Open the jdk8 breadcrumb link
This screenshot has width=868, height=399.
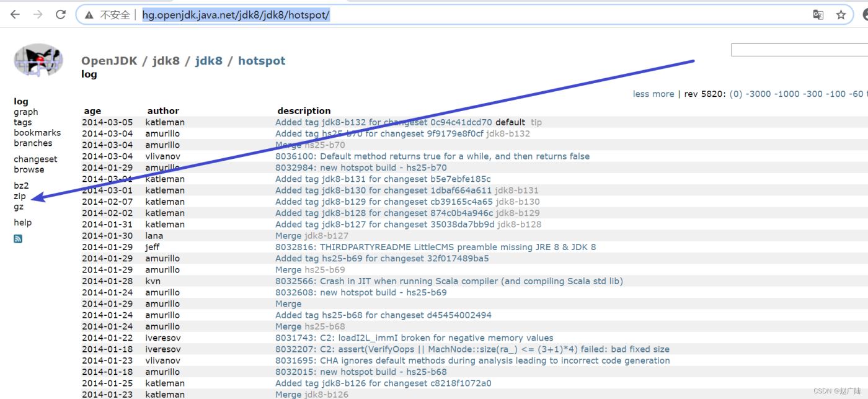[x=208, y=61]
